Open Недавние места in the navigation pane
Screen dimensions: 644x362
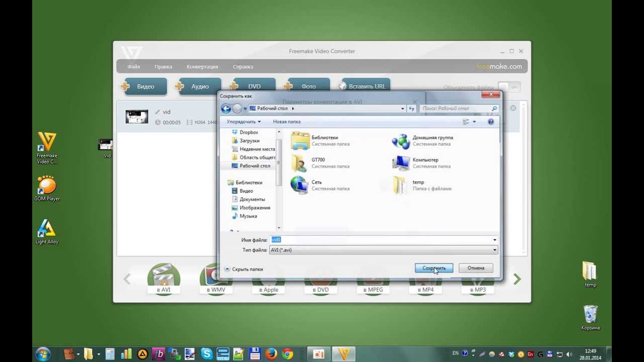click(253, 149)
